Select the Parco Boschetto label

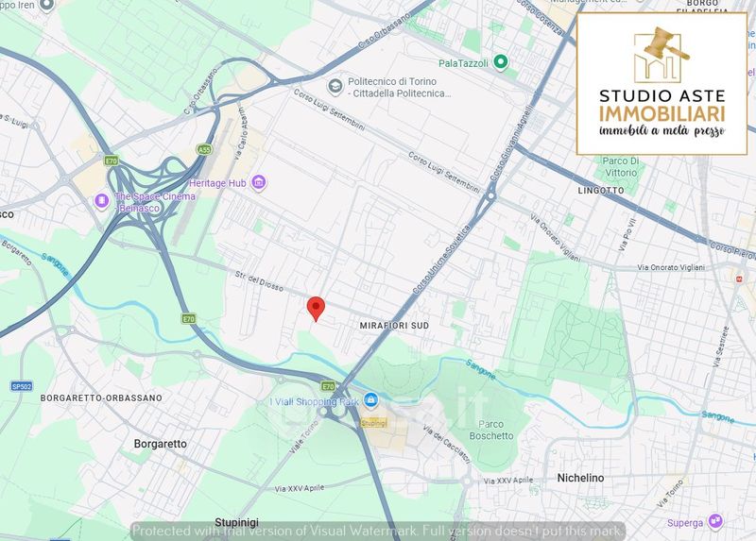tap(491, 431)
